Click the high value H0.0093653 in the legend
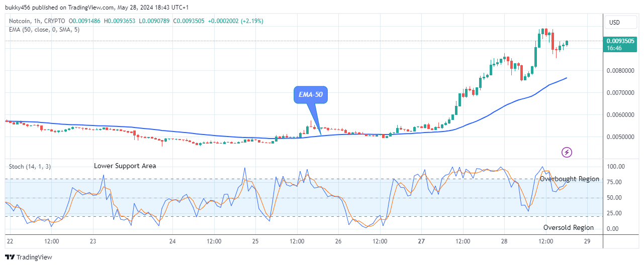This screenshot has width=644, height=266. [x=121, y=21]
